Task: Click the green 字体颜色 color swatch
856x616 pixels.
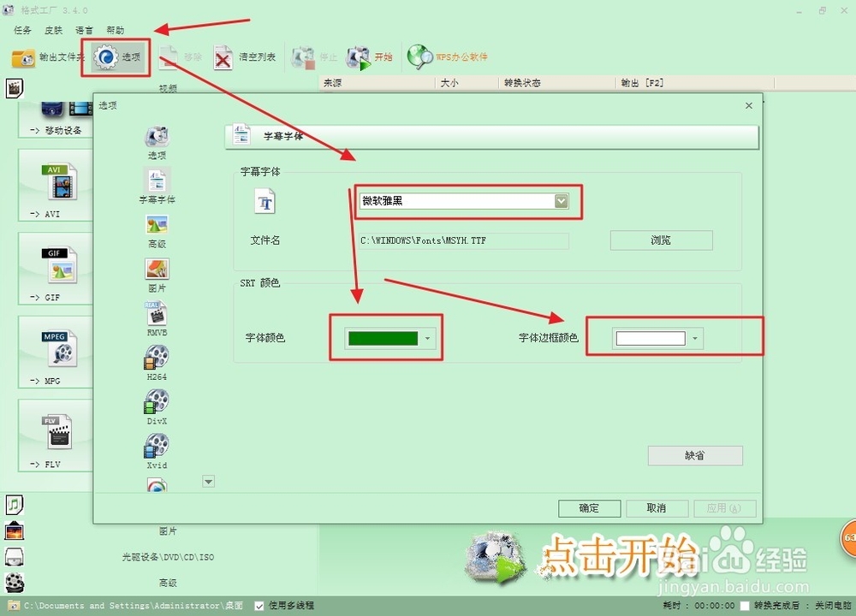Action: [x=382, y=338]
